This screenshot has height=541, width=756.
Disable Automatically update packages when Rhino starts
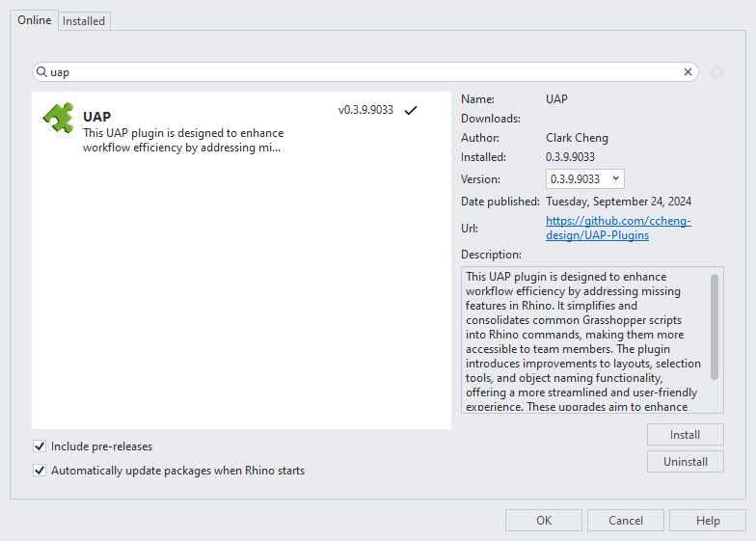coord(40,471)
